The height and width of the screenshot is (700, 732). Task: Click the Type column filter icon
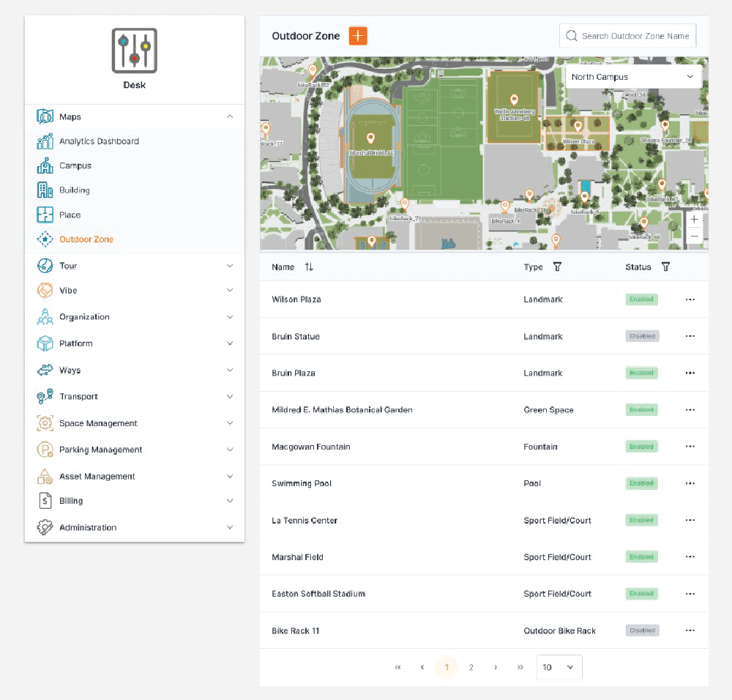point(557,267)
